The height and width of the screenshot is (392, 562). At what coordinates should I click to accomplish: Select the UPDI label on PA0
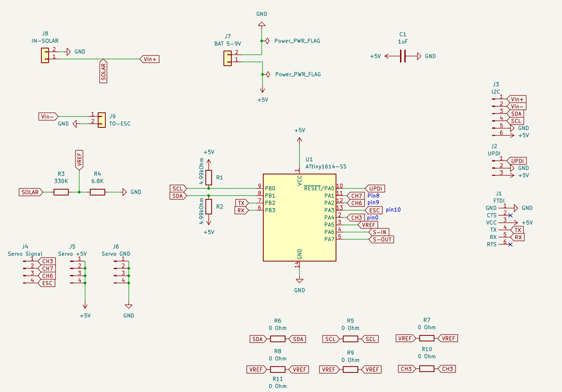click(x=375, y=189)
